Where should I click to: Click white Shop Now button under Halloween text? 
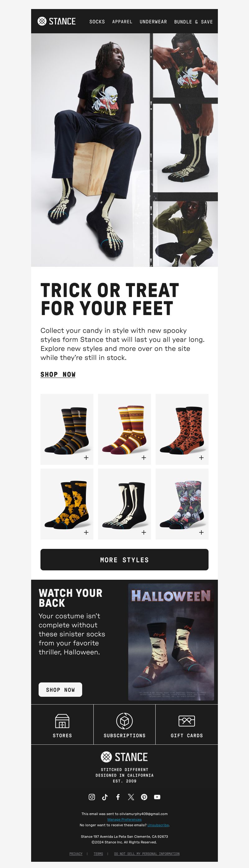click(x=60, y=689)
